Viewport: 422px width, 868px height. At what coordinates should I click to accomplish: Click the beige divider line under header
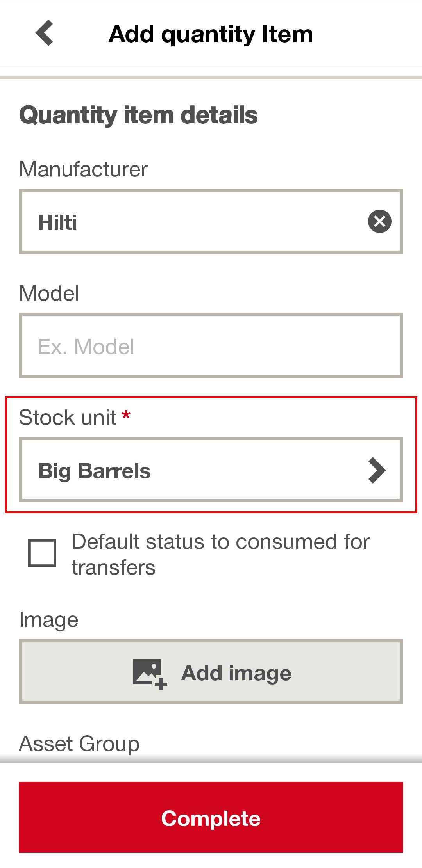pyautogui.click(x=211, y=78)
